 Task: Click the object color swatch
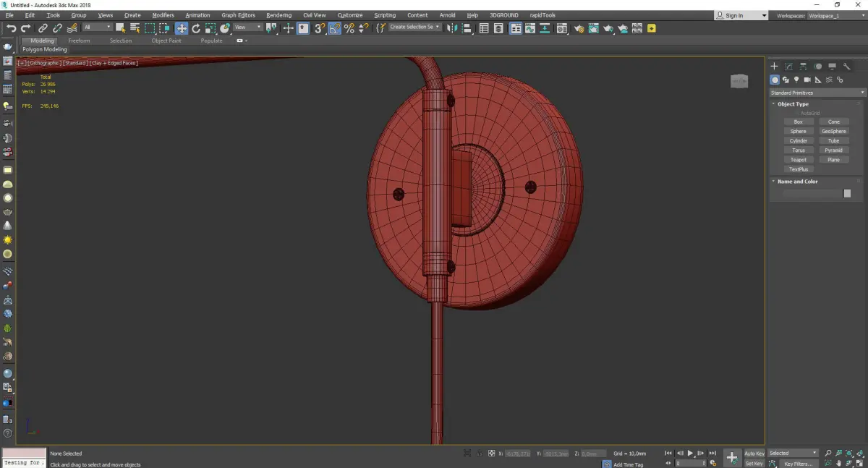(x=847, y=193)
